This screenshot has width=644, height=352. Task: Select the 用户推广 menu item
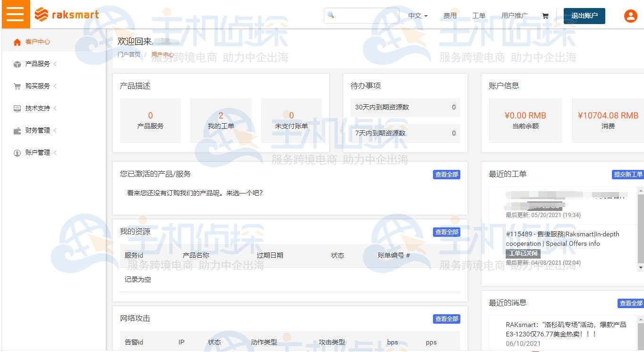[x=515, y=16]
